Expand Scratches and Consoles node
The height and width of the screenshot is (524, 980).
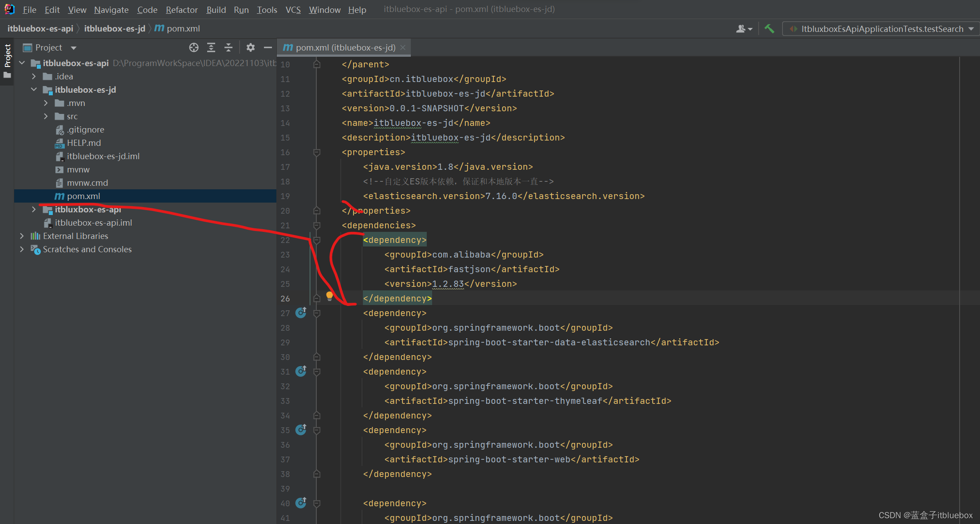22,249
